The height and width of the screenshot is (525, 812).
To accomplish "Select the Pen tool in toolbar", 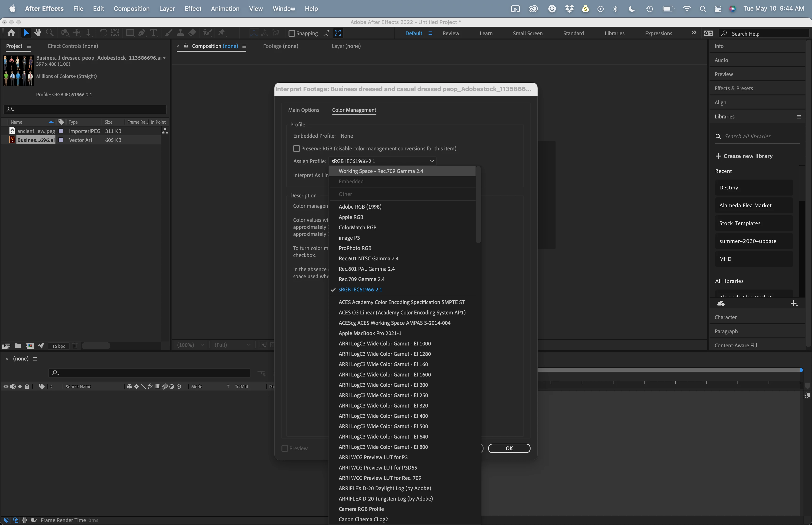I will click(142, 33).
